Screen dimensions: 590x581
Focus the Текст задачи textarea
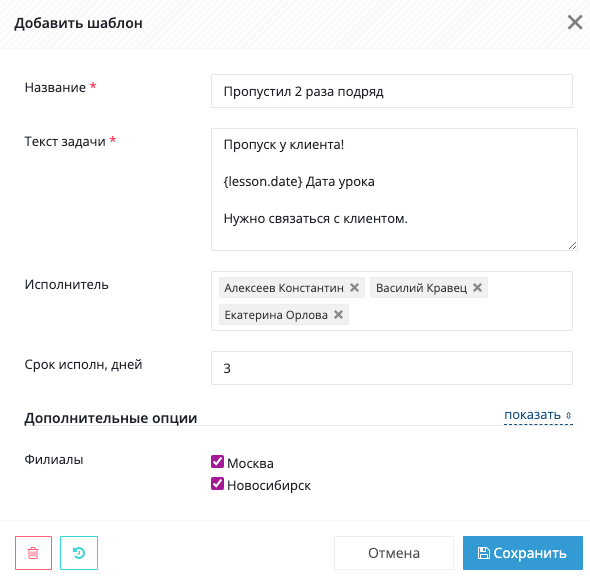pyautogui.click(x=394, y=189)
